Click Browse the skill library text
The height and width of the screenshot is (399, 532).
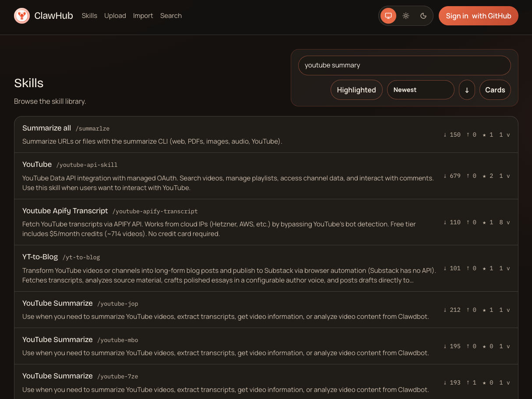click(x=50, y=101)
